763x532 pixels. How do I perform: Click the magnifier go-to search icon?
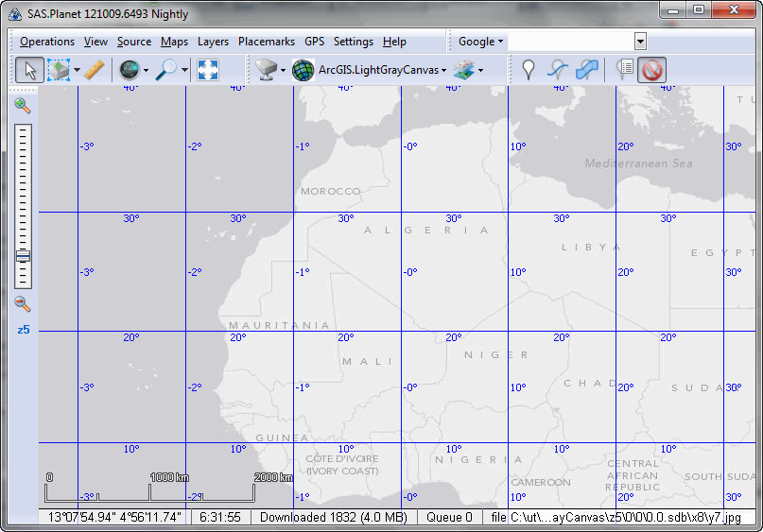[x=166, y=70]
